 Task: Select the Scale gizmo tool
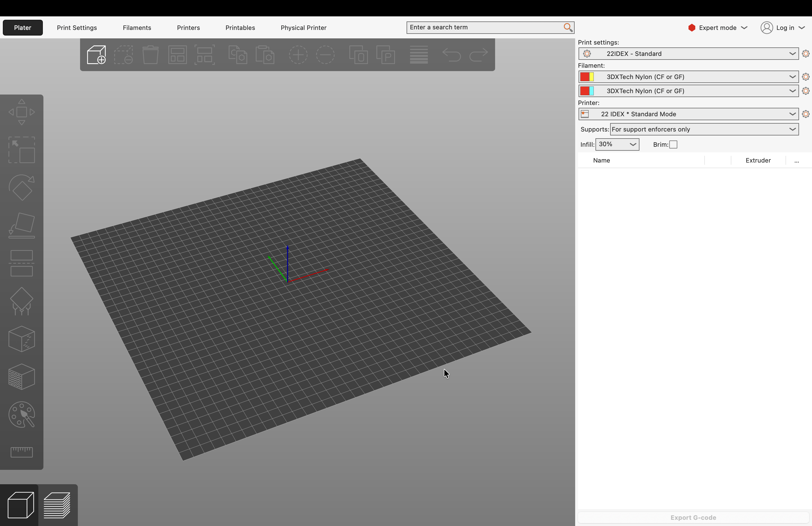point(21,150)
